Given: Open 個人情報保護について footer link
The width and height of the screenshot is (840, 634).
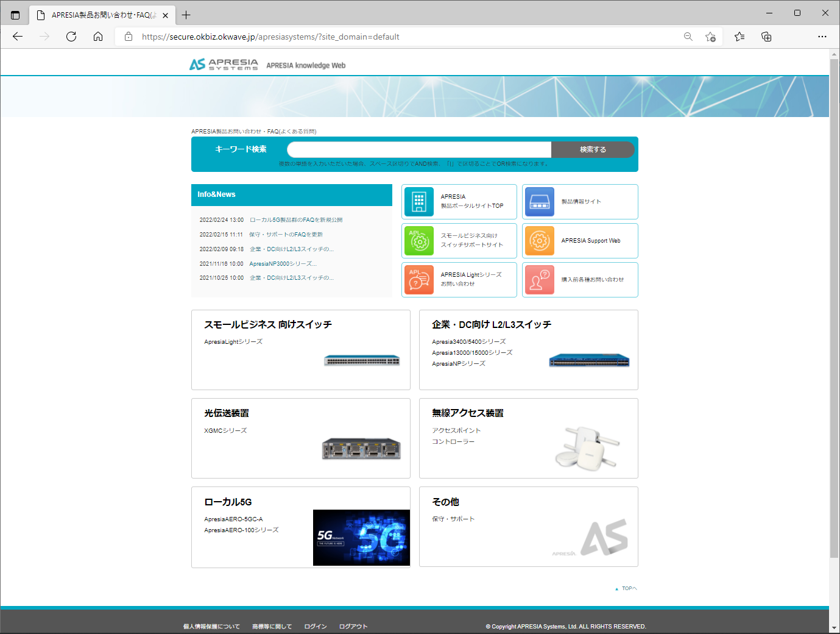Looking at the screenshot, I should [211, 627].
